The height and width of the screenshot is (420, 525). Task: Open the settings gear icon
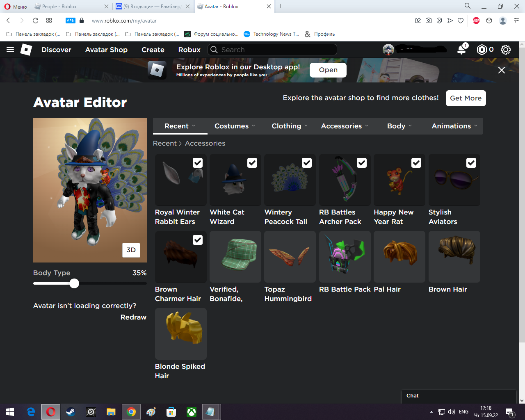click(506, 50)
